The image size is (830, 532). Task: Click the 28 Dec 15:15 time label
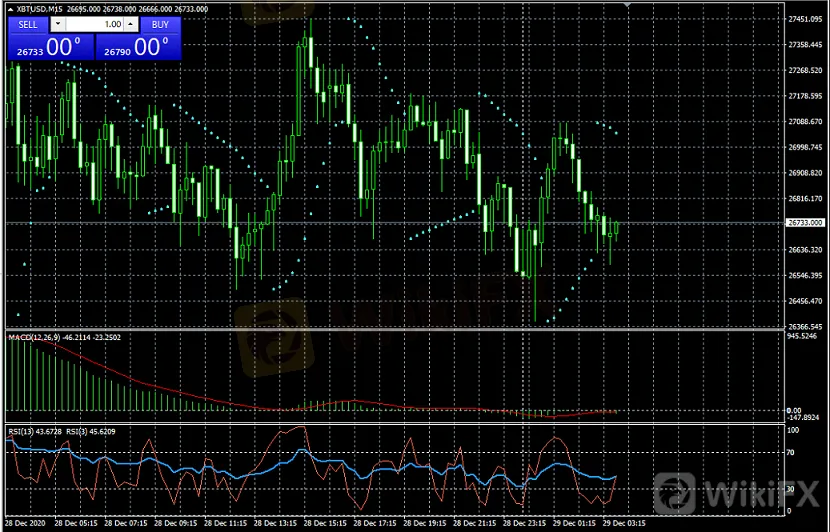324,523
